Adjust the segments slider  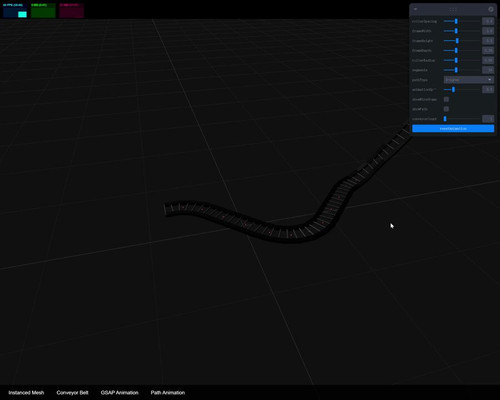tap(462, 70)
